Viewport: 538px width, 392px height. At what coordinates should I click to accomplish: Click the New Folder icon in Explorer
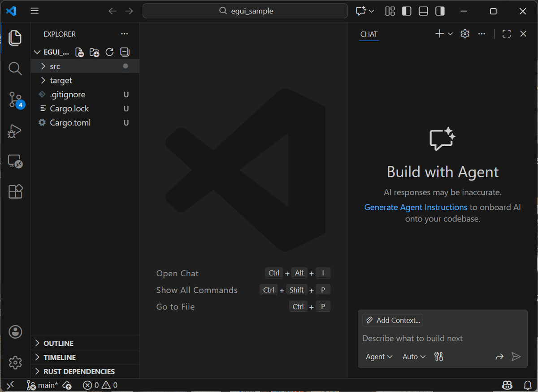[x=94, y=52]
